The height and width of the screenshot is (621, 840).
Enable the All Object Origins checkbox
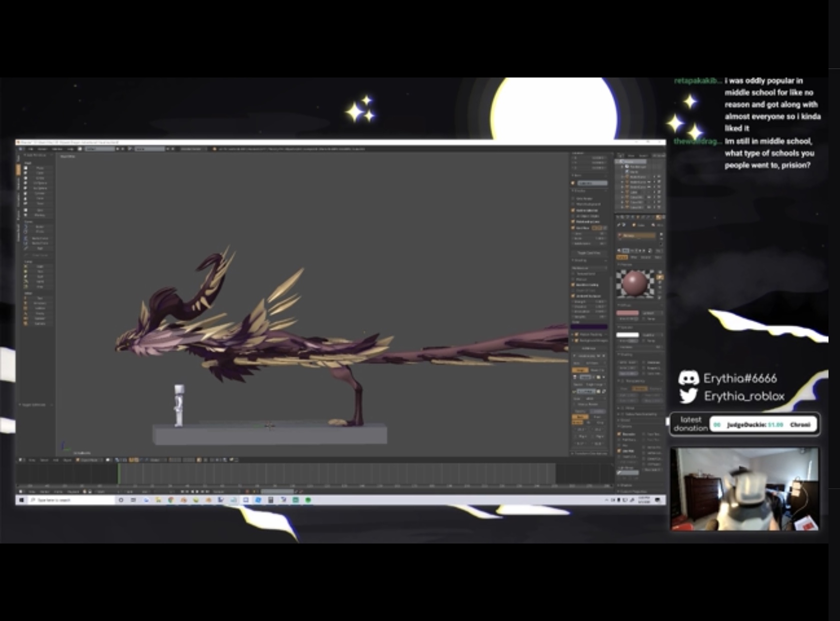(x=573, y=216)
